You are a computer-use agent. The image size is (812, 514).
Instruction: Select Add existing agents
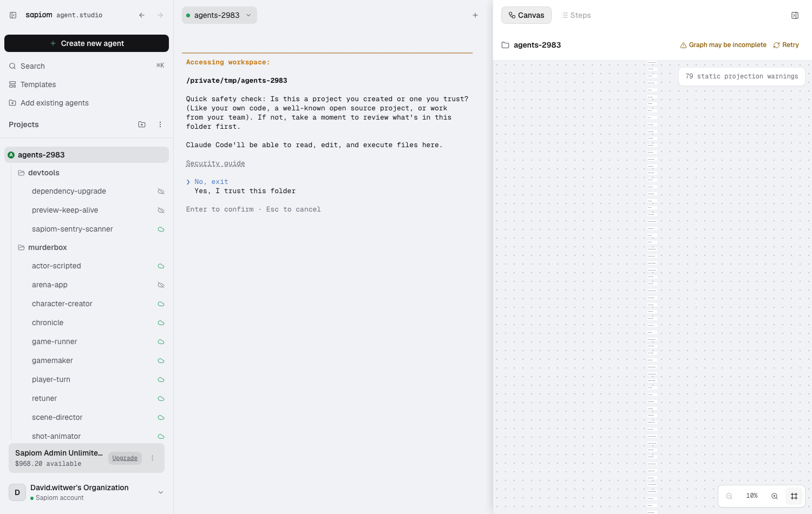point(87,103)
